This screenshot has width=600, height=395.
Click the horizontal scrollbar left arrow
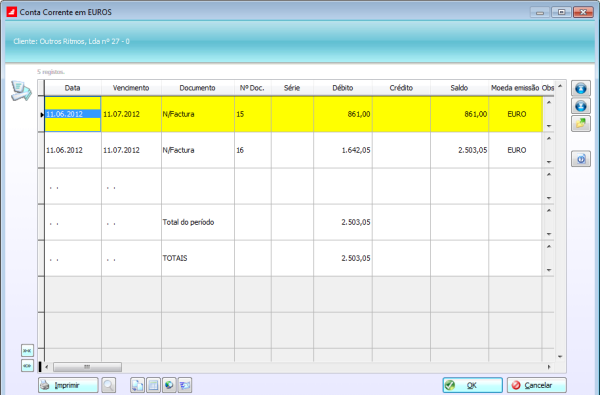[47, 367]
